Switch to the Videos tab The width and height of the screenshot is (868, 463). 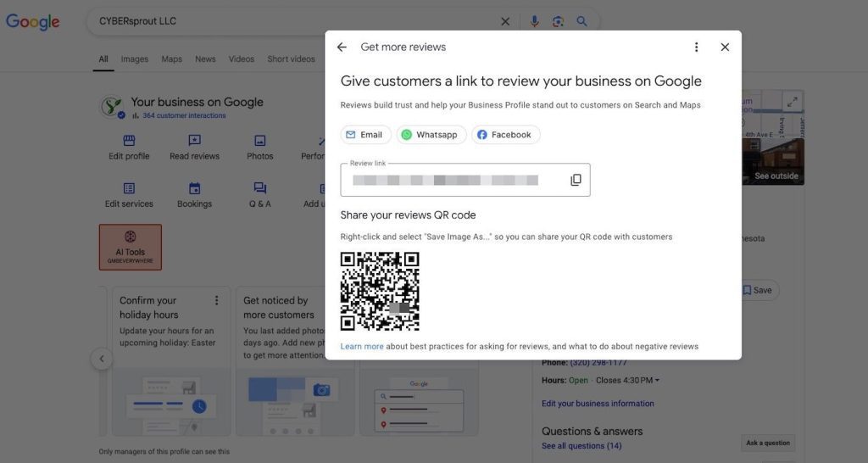tap(242, 59)
